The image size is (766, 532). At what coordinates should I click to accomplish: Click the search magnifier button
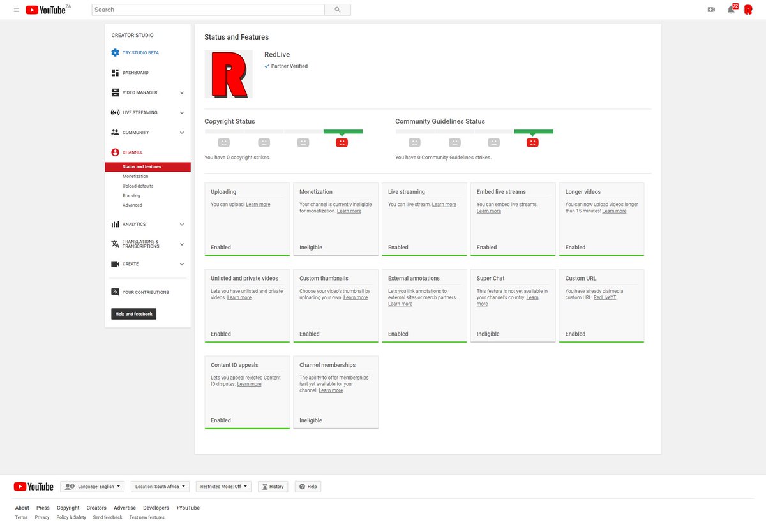point(338,10)
